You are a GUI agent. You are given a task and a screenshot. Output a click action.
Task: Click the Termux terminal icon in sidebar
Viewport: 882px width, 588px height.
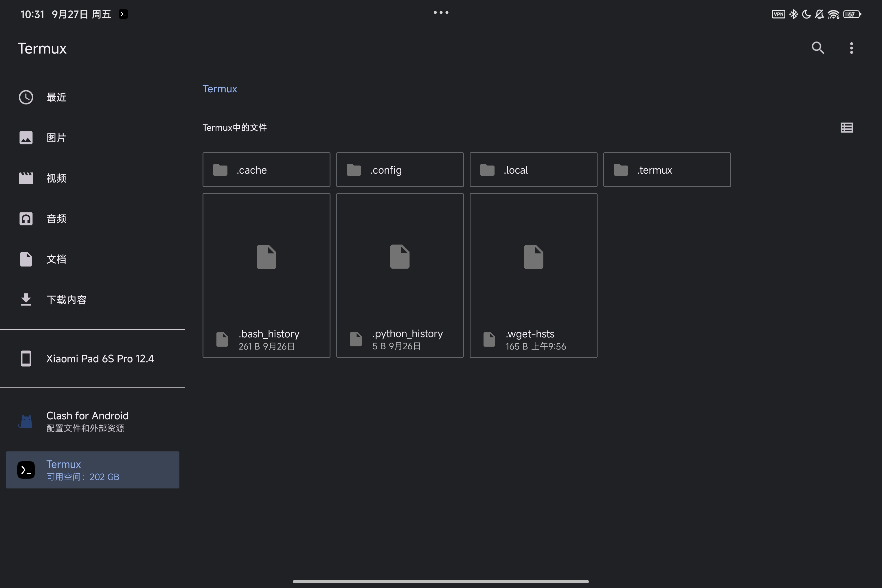pyautogui.click(x=26, y=470)
